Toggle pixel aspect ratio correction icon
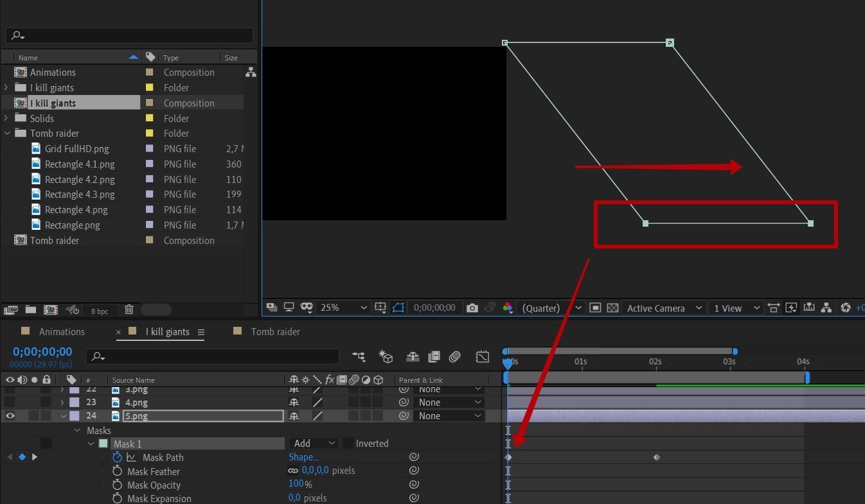 click(774, 308)
